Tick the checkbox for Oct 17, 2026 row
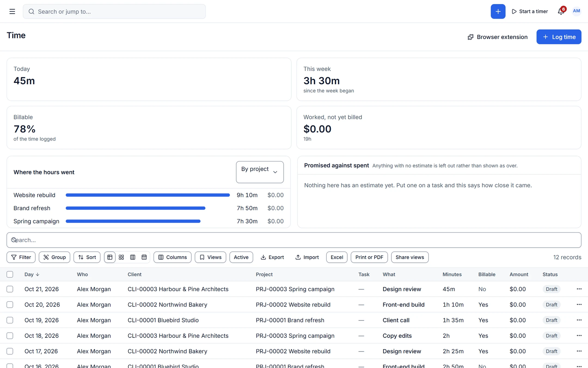This screenshot has width=588, height=368. (10, 351)
